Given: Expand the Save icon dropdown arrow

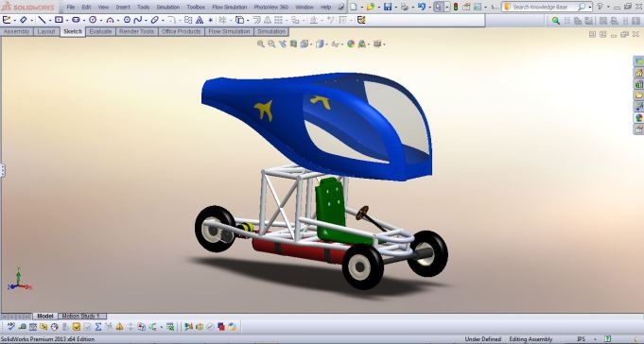Looking at the screenshot, I should point(395,8).
